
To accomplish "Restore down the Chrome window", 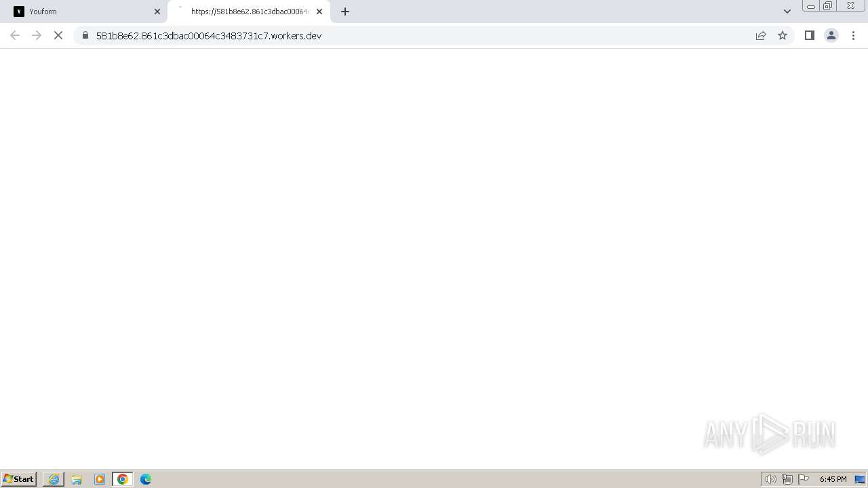I will click(x=828, y=6).
